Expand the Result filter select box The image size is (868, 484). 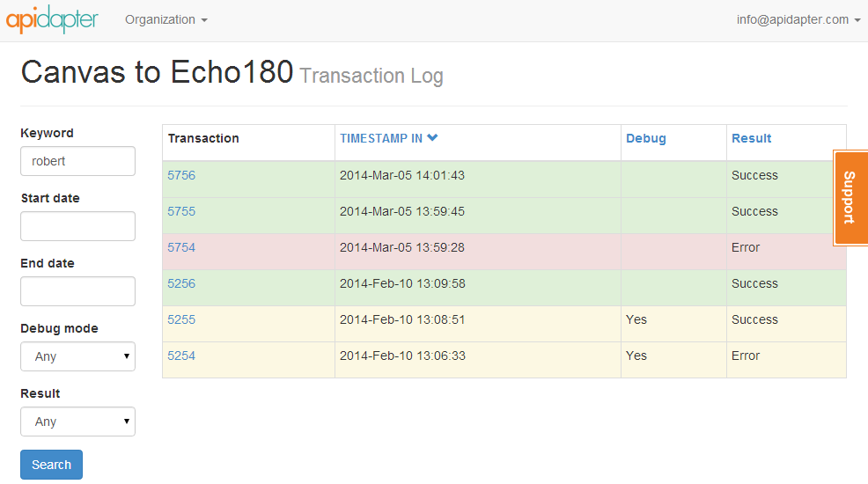click(x=78, y=422)
